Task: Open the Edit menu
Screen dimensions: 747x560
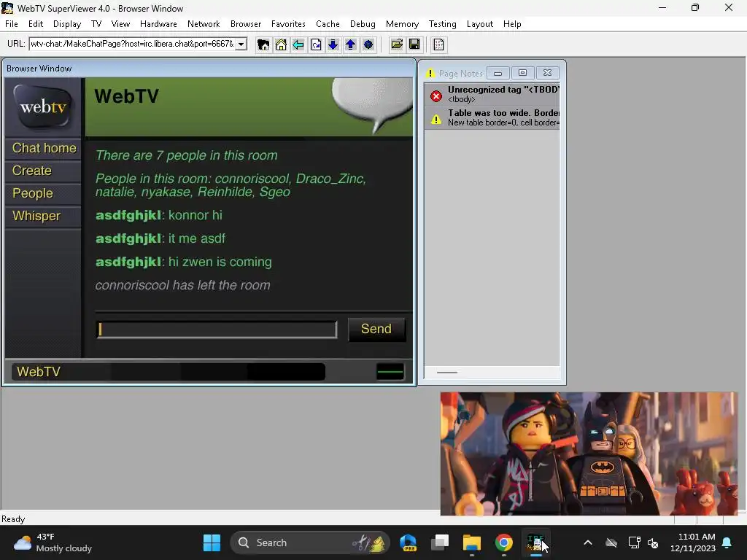Action: 36,24
